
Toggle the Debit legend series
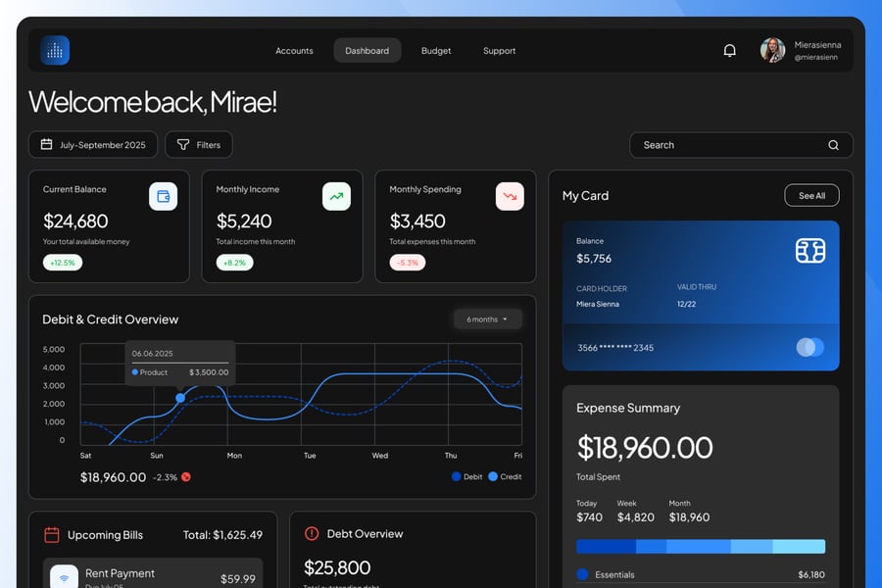click(466, 476)
